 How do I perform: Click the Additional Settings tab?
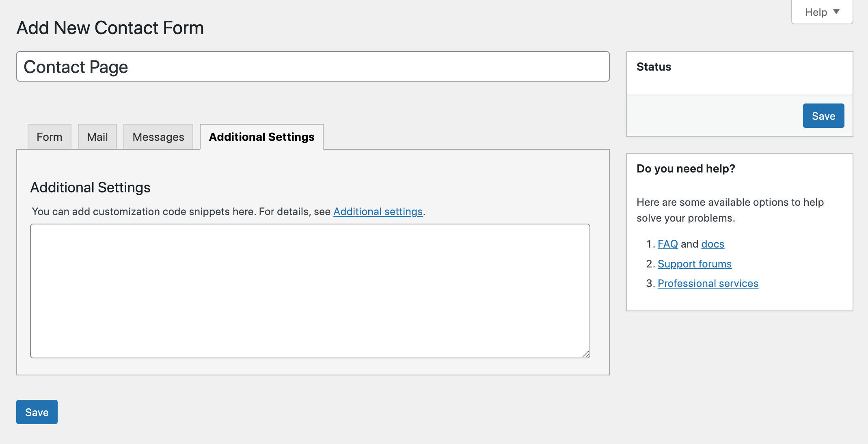click(x=261, y=136)
